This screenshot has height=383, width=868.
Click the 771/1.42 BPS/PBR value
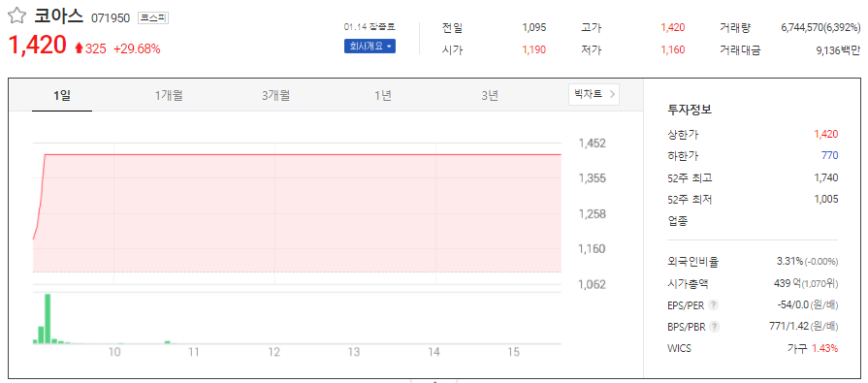click(x=789, y=327)
